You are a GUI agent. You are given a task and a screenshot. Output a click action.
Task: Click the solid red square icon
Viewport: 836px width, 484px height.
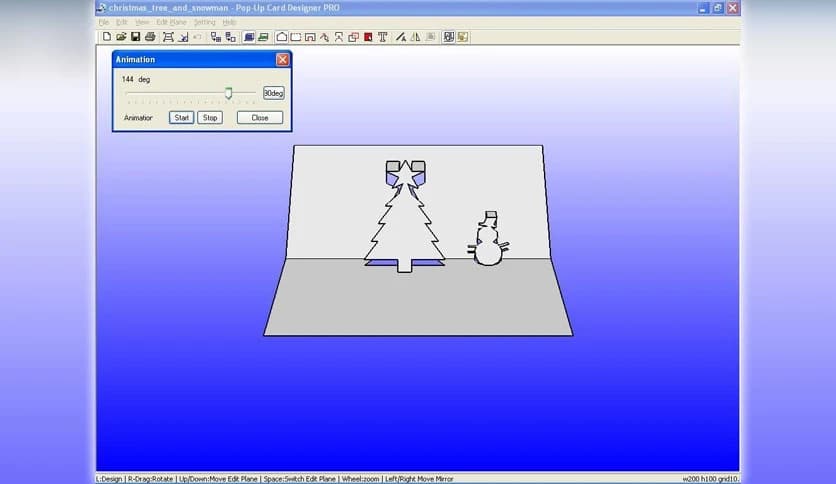click(368, 37)
